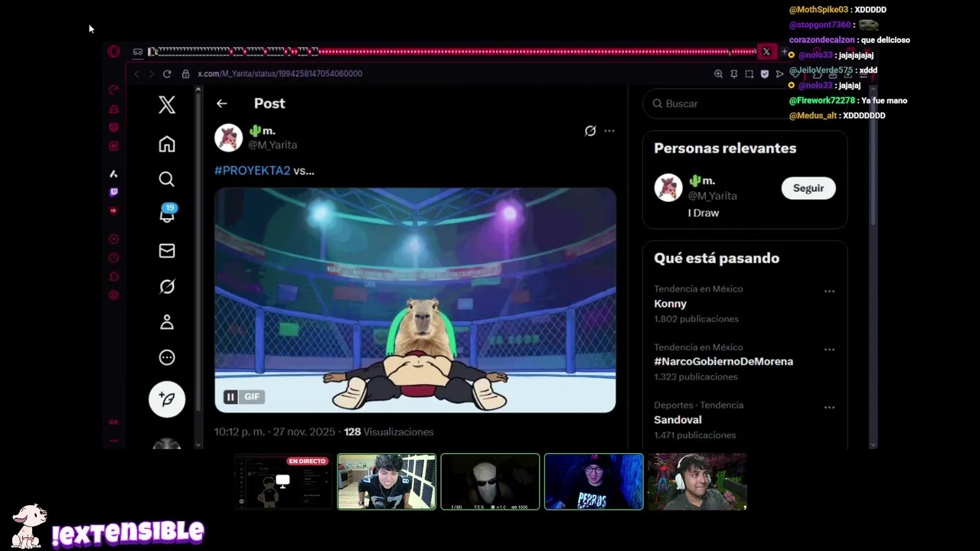Viewport: 980px width, 551px height.
Task: Click the X logo in the sidebar
Action: (x=167, y=105)
